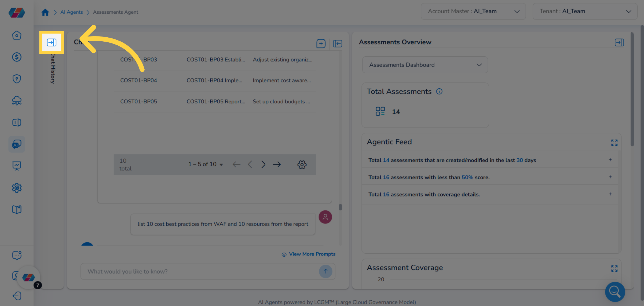Open rows-per-page 1–5 of 10 dropdown

coord(206,164)
